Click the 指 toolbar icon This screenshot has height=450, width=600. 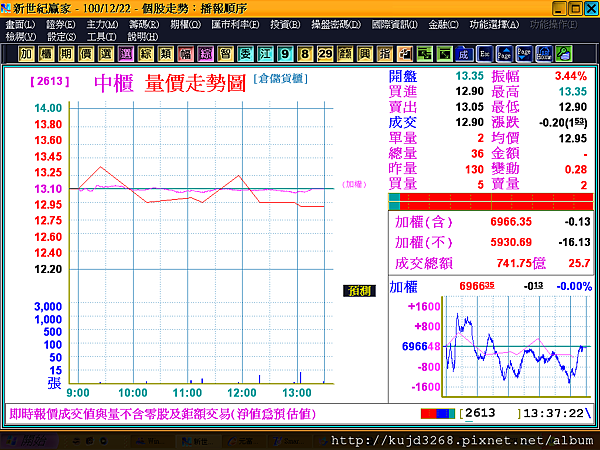(385, 54)
